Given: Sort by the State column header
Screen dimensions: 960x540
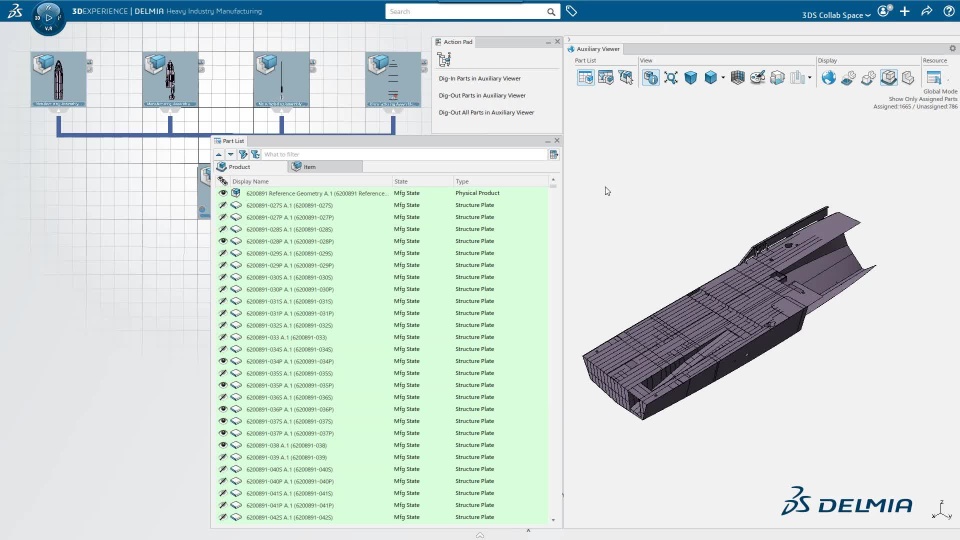Looking at the screenshot, I should pyautogui.click(x=422, y=181).
